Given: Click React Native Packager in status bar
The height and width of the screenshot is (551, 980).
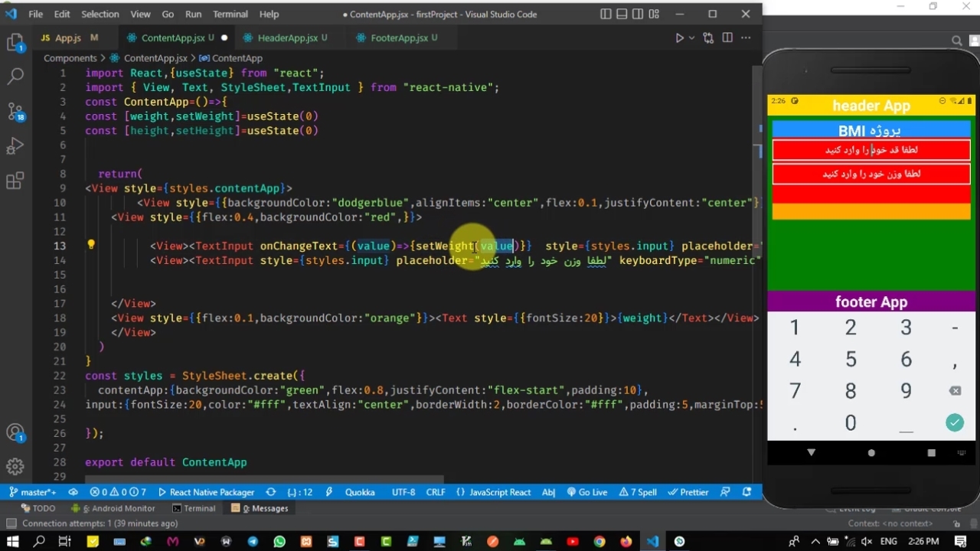Looking at the screenshot, I should click(x=211, y=492).
